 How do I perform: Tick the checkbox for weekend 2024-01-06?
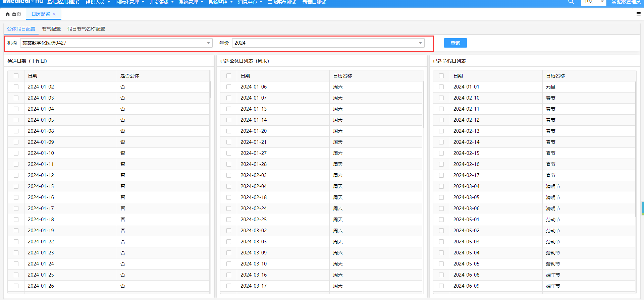[x=229, y=87]
